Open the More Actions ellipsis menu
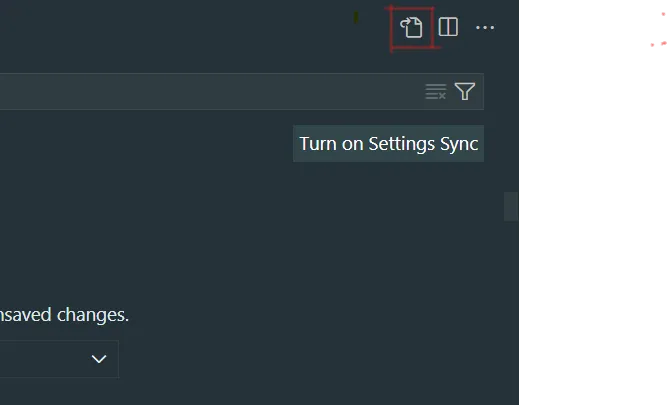The height and width of the screenshot is (405, 668). (x=485, y=28)
